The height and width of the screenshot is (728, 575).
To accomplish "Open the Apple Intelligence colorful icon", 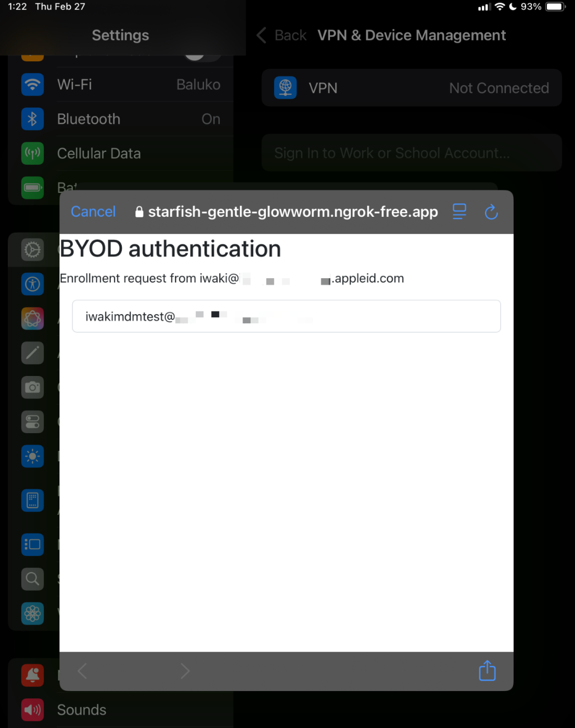I will [32, 318].
